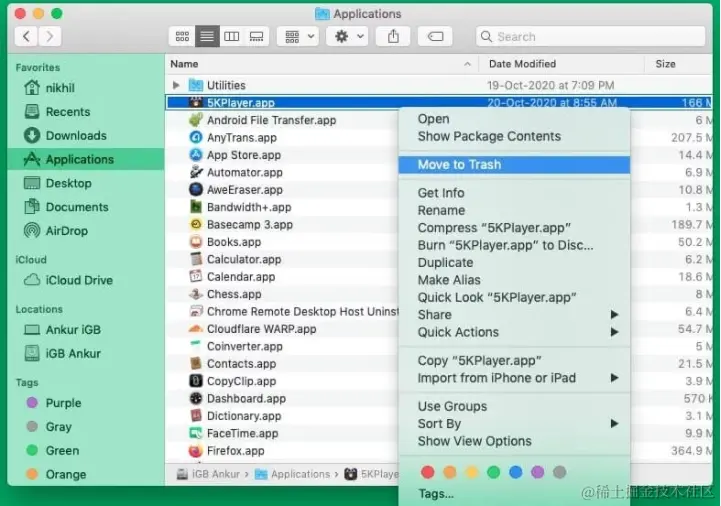Switch to list view

point(207,36)
